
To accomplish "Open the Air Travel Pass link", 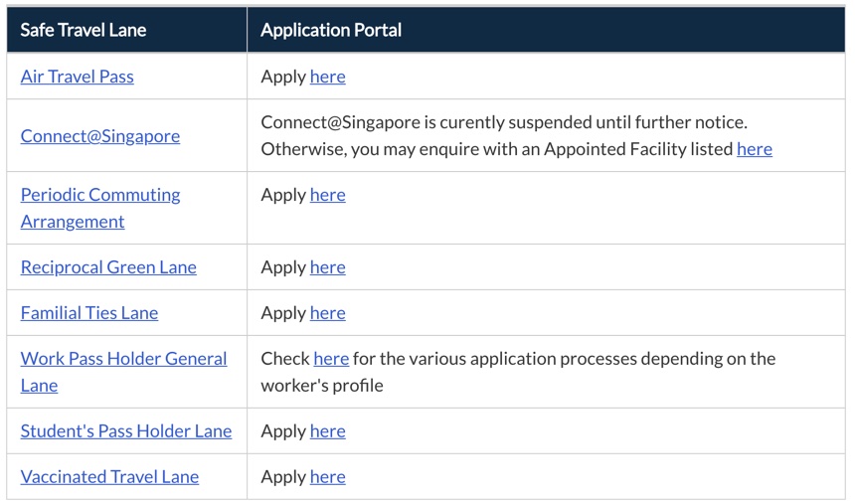I will 77,77.
